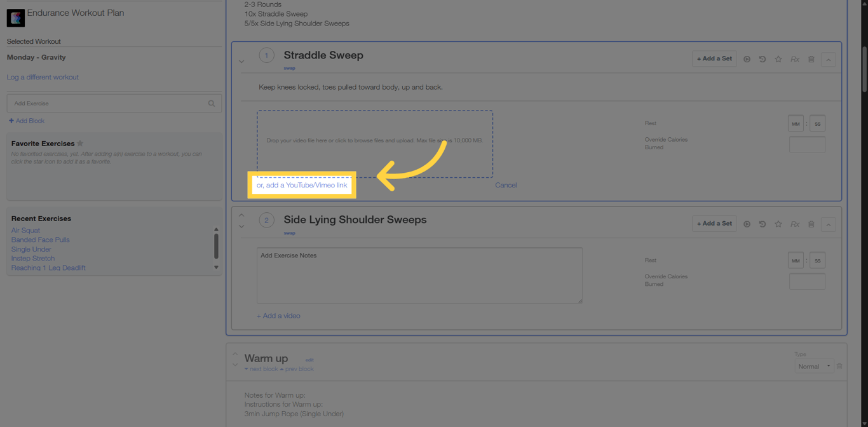868x427 pixels.
Task: Click the Recent Exercises scrollbar up arrow
Action: click(x=216, y=229)
